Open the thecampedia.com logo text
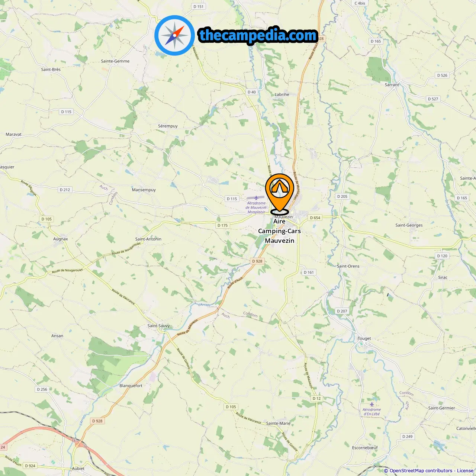 [x=258, y=35]
